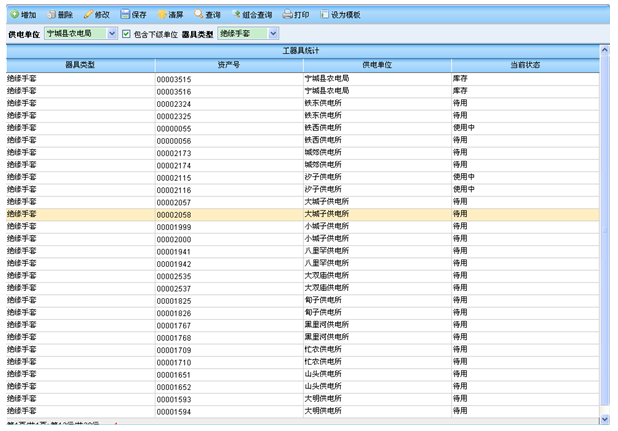Image resolution: width=618 pixels, height=431 pixels.
Task: Run 查询 (Query) from the toolbar
Action: click(x=199, y=16)
